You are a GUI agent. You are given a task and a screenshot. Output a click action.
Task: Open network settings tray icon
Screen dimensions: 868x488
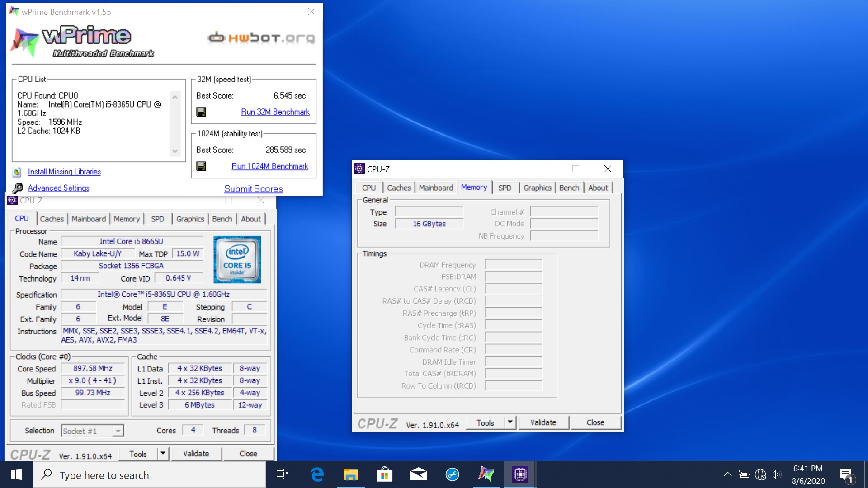coord(760,474)
